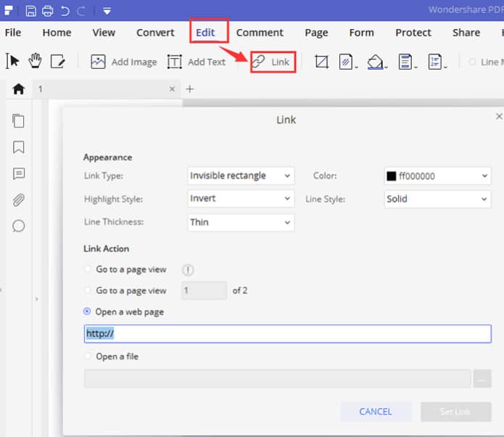
Task: Select the Crop page tool icon
Action: 321,62
